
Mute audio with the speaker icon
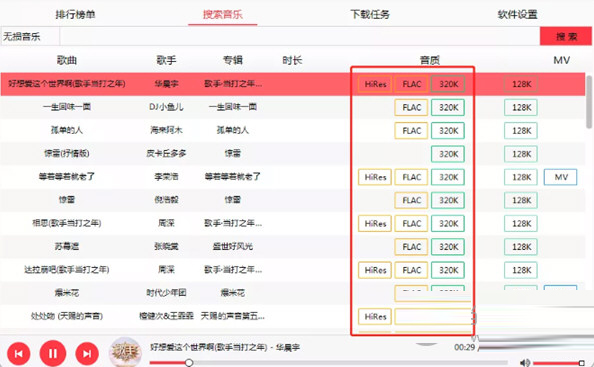[525, 363]
